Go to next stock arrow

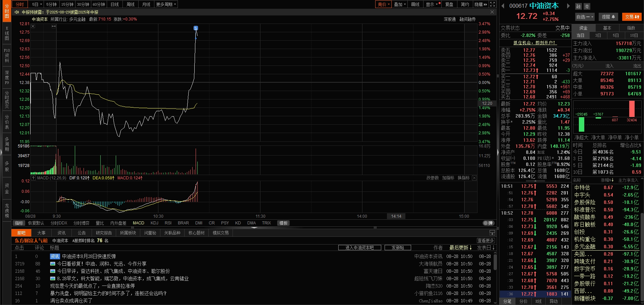click(568, 6)
